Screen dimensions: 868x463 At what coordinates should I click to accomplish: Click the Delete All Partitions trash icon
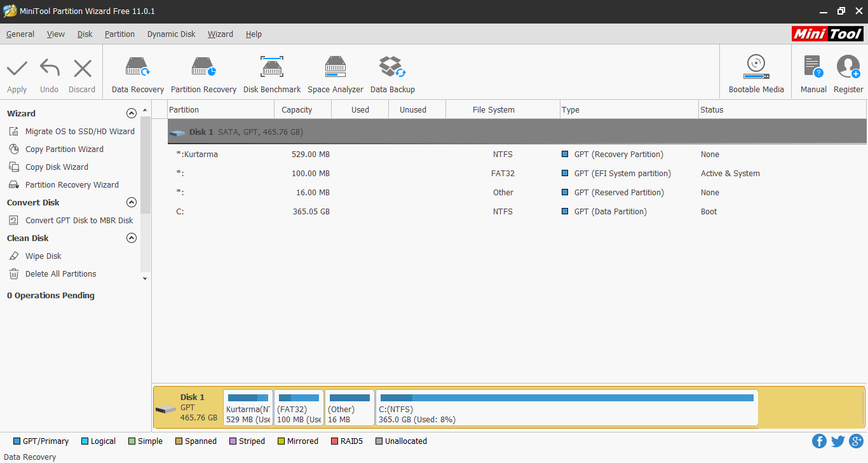tap(13, 274)
